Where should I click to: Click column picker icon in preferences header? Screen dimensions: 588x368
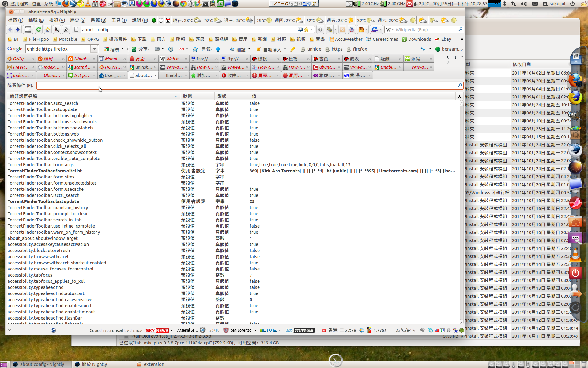[459, 96]
